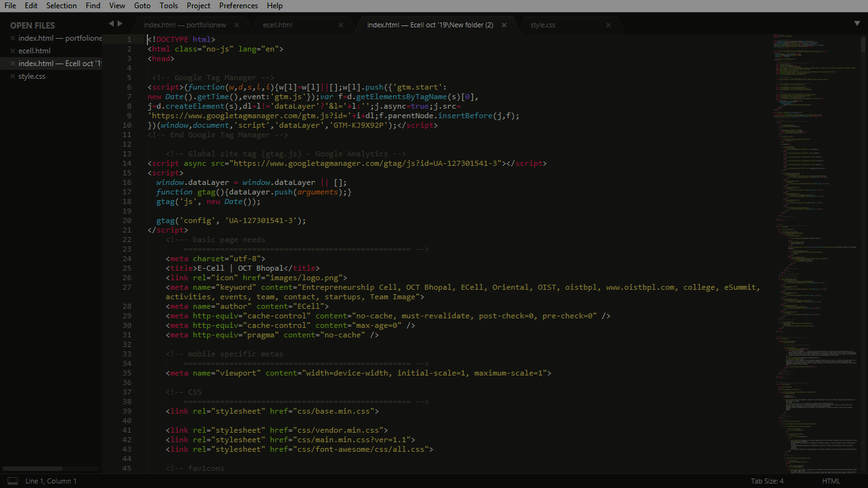Select the index.html — Ecell oct '19 tab
868x488 pixels.
[x=430, y=25]
